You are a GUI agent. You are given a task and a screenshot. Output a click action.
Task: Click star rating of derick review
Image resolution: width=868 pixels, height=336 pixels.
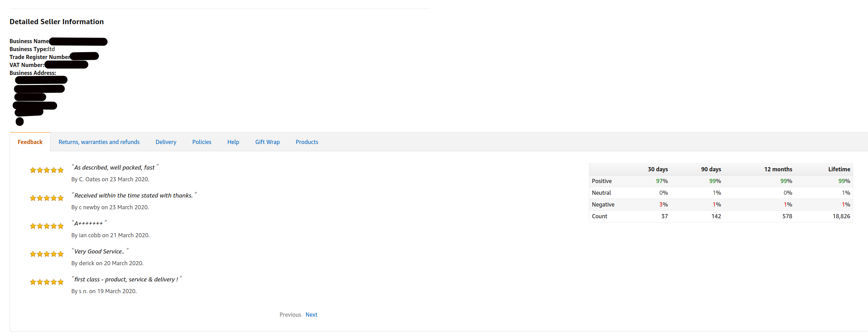(47, 254)
